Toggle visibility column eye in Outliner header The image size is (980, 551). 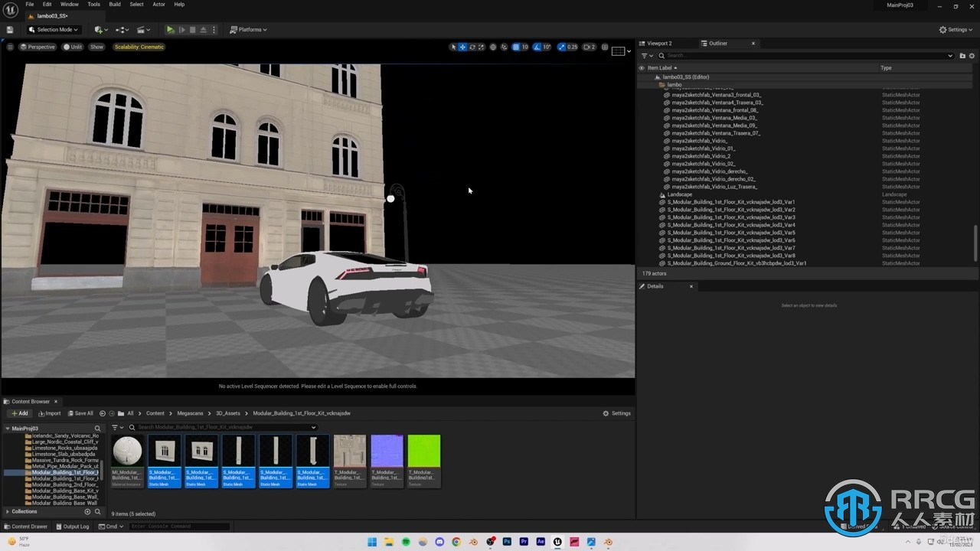pos(642,68)
